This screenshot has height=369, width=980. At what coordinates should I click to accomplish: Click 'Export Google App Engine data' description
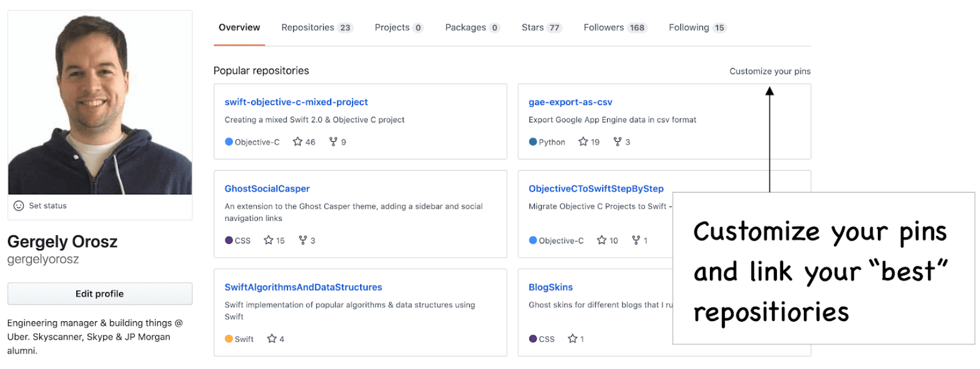[x=612, y=120]
